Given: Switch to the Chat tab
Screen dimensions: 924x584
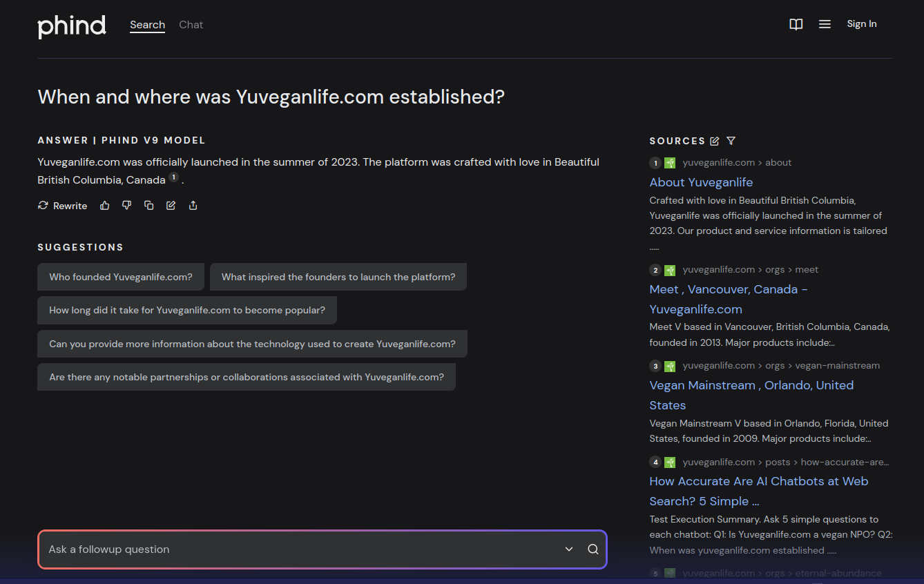Looking at the screenshot, I should point(191,25).
